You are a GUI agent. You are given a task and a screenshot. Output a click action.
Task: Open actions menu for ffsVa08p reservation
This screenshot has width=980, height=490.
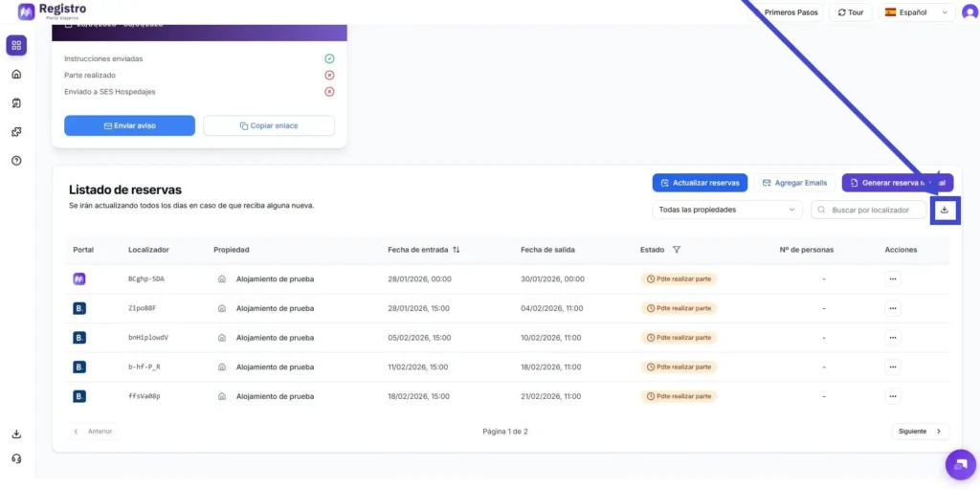click(x=892, y=396)
